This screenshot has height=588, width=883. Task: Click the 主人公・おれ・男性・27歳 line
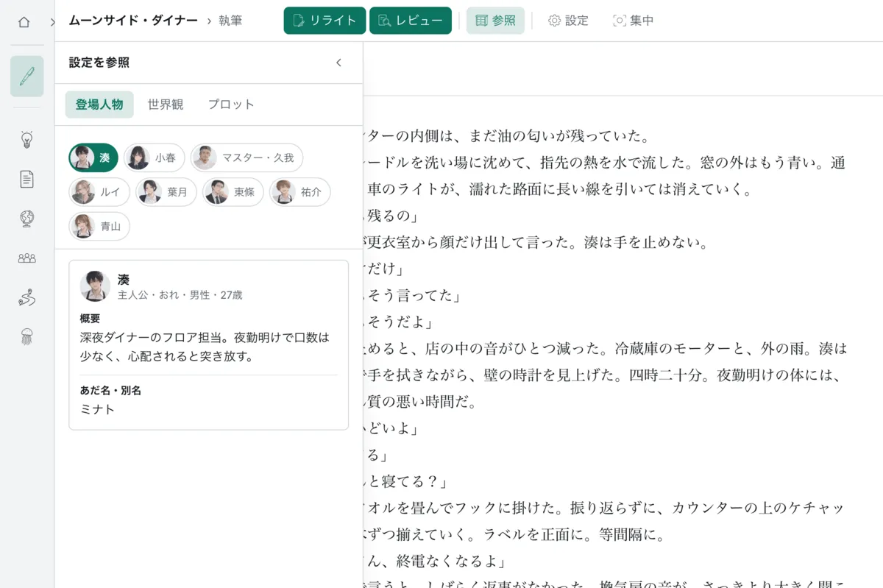pos(180,295)
